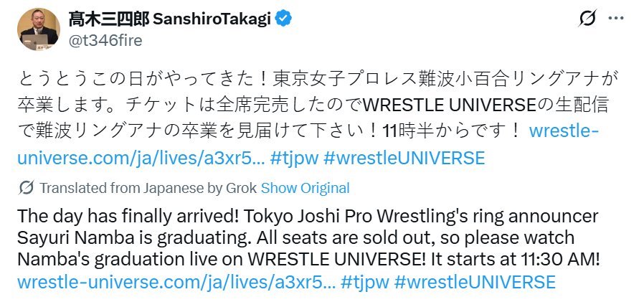Select #wrestleUNIVERSE hashtag in the English translation

[474, 280]
